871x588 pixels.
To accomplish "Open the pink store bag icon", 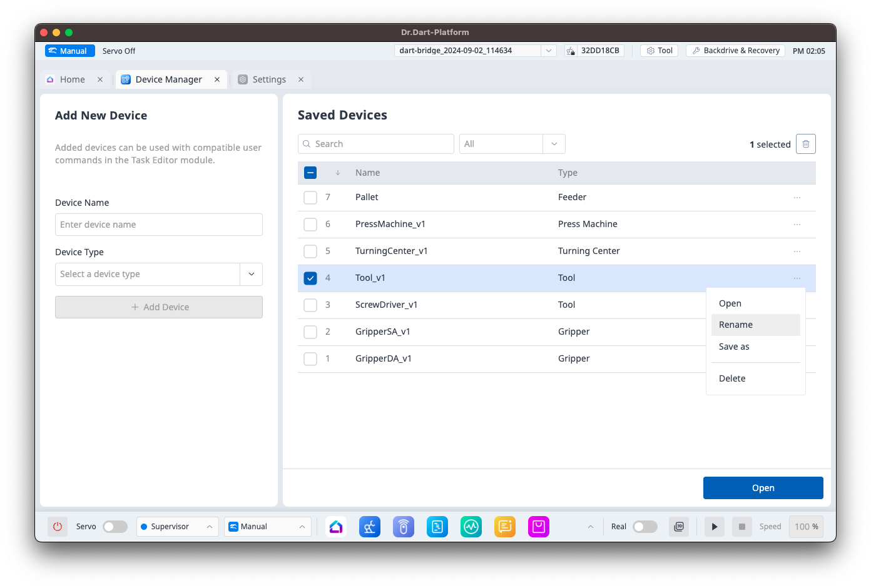I will click(x=539, y=527).
